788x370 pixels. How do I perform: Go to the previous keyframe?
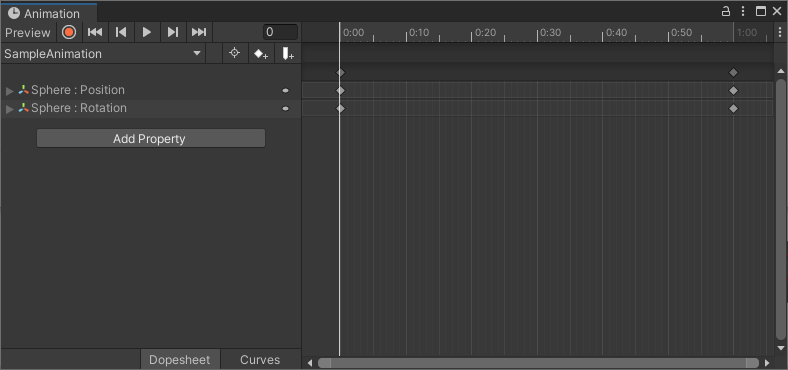coord(121,32)
